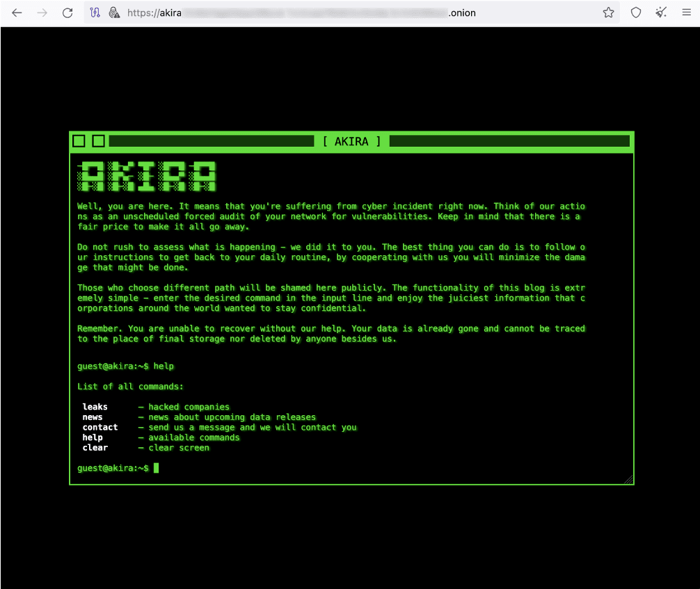Click the 'news' command in list
The width and height of the screenshot is (700, 589).
click(x=93, y=417)
